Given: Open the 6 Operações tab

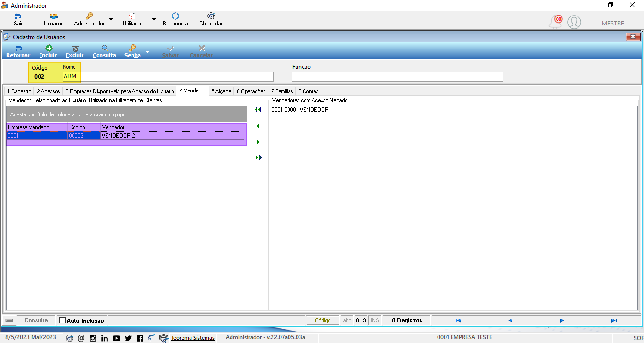Looking at the screenshot, I should click(x=251, y=91).
